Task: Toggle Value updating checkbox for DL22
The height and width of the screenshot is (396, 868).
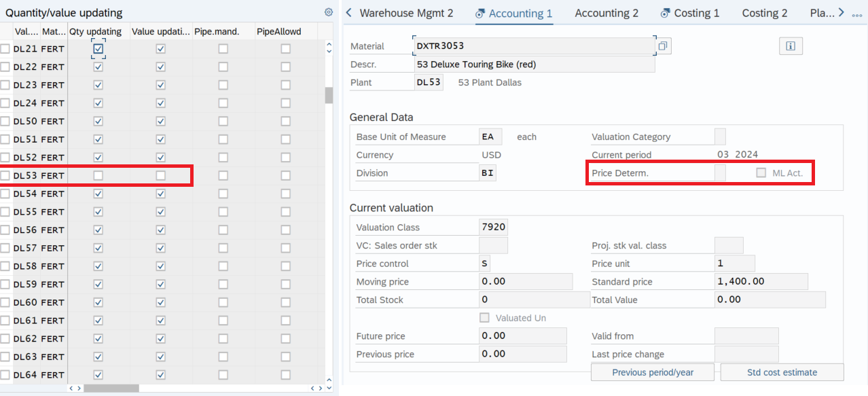Action: tap(161, 67)
